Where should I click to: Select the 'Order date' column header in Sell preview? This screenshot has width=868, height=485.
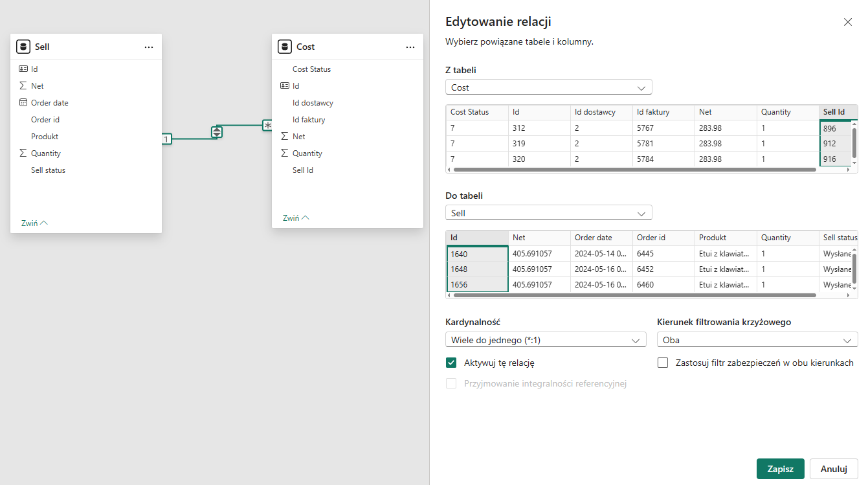click(x=601, y=238)
